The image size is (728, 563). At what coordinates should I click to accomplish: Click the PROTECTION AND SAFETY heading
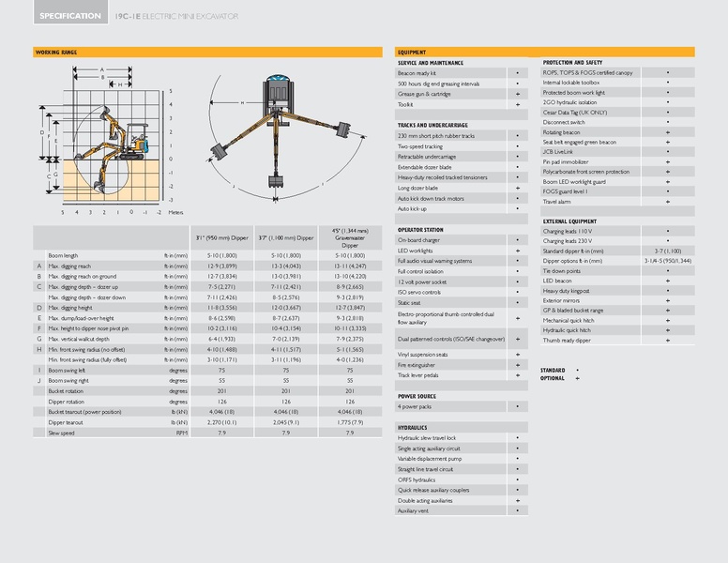pos(572,62)
